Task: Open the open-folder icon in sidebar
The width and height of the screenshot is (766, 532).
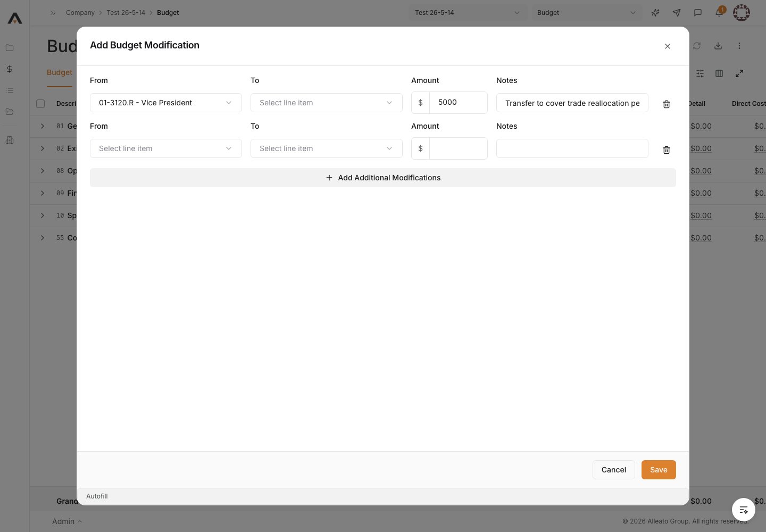Action: point(10,112)
